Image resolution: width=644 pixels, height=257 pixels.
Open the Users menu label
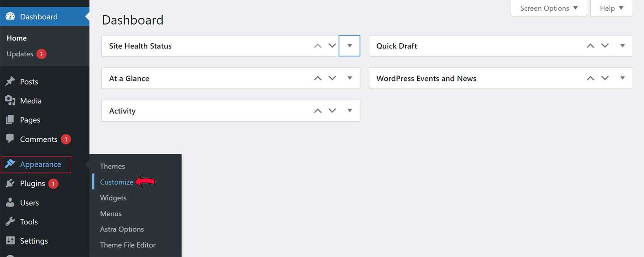(x=30, y=203)
